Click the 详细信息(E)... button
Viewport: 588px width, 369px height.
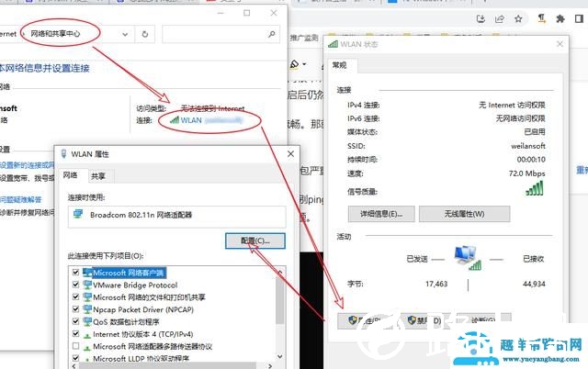coord(381,214)
